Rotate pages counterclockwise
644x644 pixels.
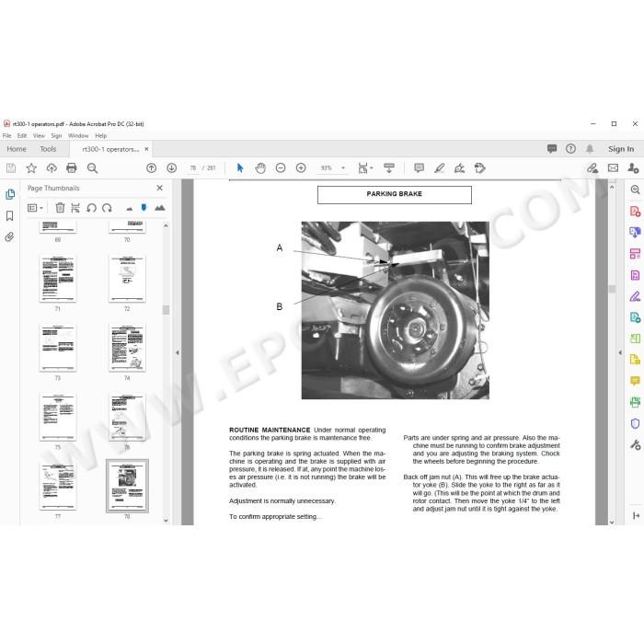tap(91, 208)
